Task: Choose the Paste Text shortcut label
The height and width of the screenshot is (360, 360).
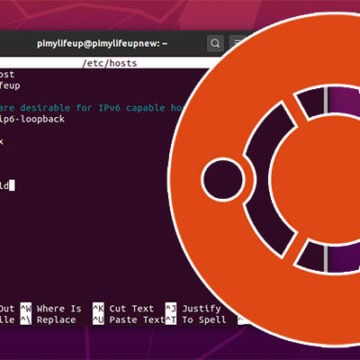Action: click(137, 320)
